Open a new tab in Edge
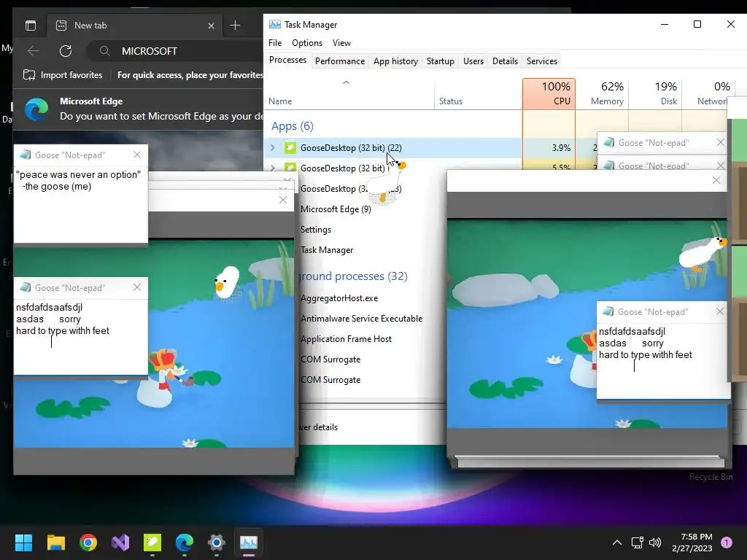The image size is (747, 560). pos(236,26)
